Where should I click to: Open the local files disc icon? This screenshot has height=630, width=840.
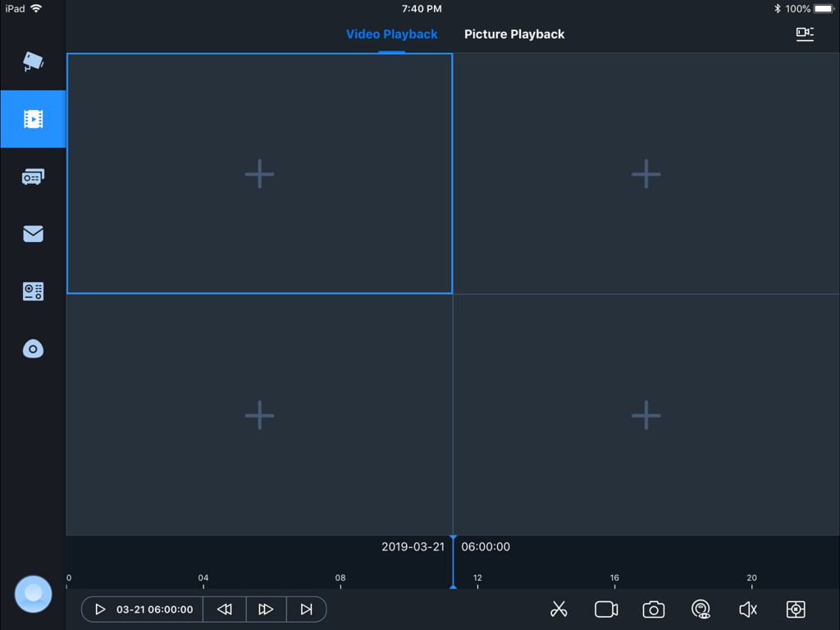point(33,348)
